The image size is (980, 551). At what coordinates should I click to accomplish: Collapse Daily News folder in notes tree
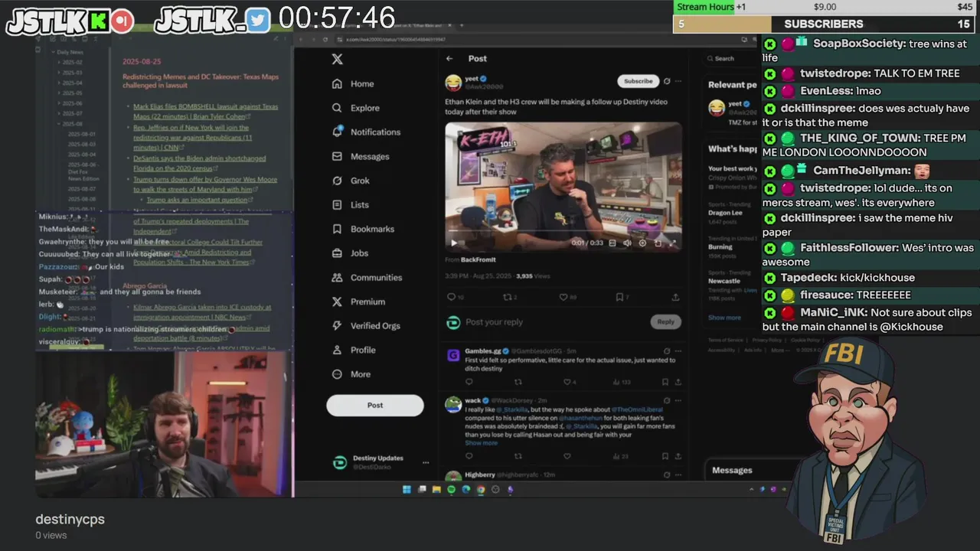pyautogui.click(x=52, y=52)
